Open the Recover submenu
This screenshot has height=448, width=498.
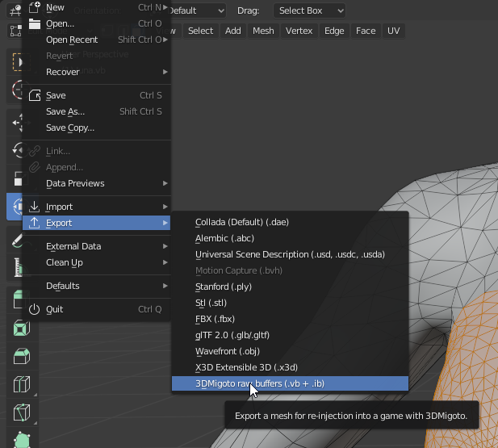[x=96, y=72]
